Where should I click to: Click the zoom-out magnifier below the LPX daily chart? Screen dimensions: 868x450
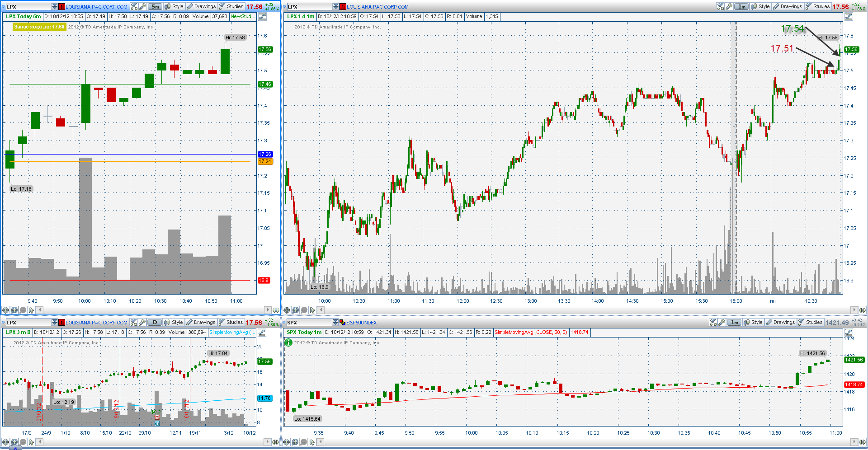[x=23, y=442]
